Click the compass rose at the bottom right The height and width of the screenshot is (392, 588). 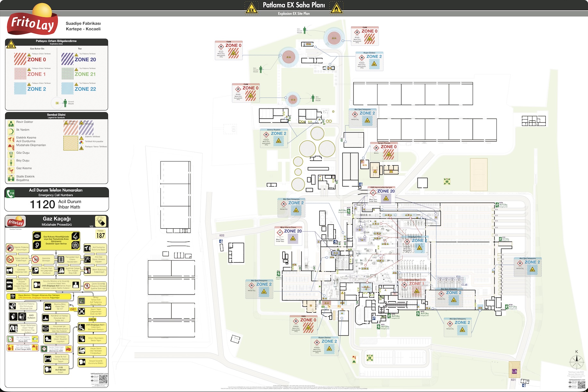coord(576,362)
